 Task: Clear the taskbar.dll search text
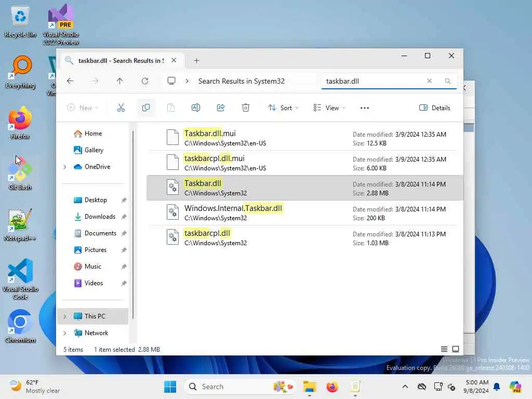(x=429, y=81)
